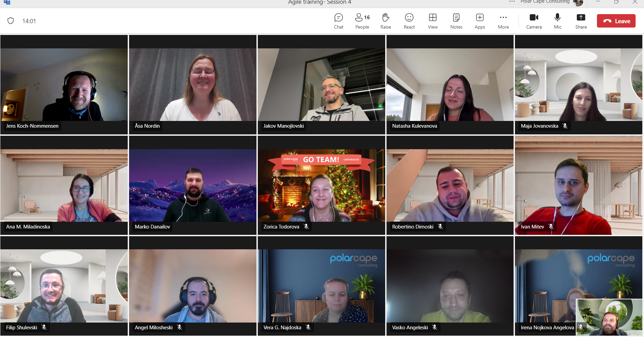Share your screen content

pyautogui.click(x=581, y=21)
